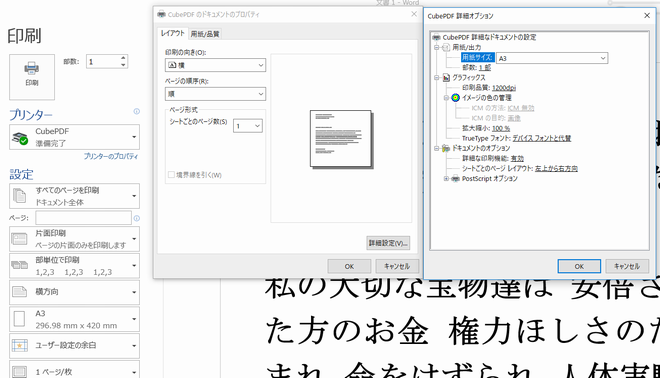Click the 部数: 1 部 value in tree

click(485, 67)
